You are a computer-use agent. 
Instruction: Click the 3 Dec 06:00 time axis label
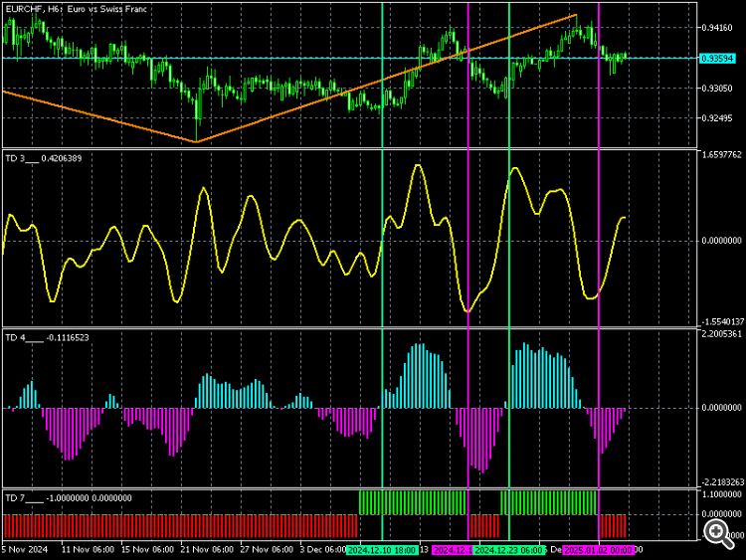click(323, 549)
